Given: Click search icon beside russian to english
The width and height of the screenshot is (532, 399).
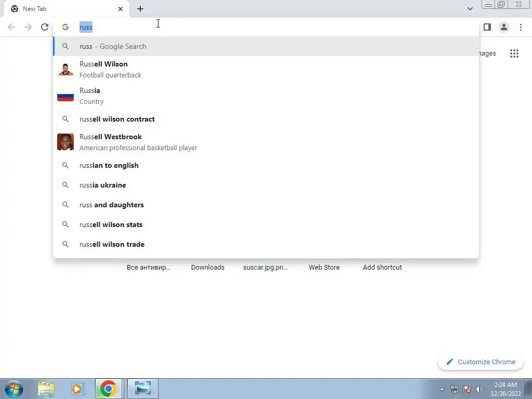Looking at the screenshot, I should tap(65, 165).
